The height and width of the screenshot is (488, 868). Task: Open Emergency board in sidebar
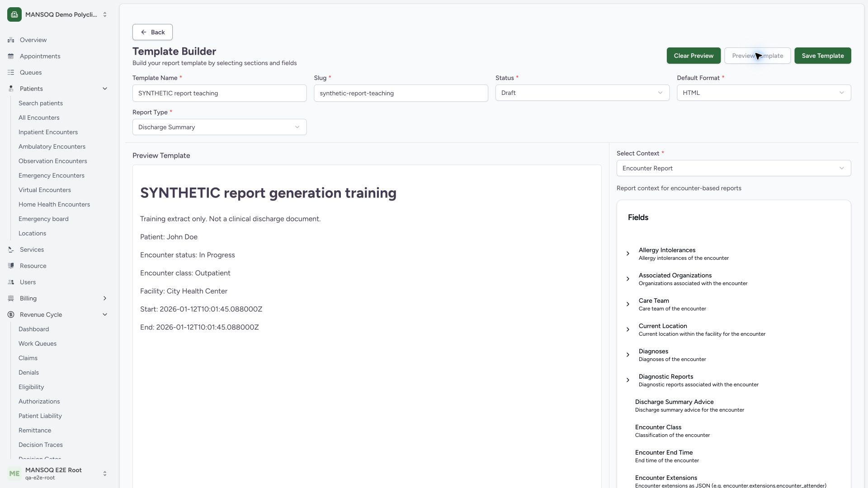43,219
